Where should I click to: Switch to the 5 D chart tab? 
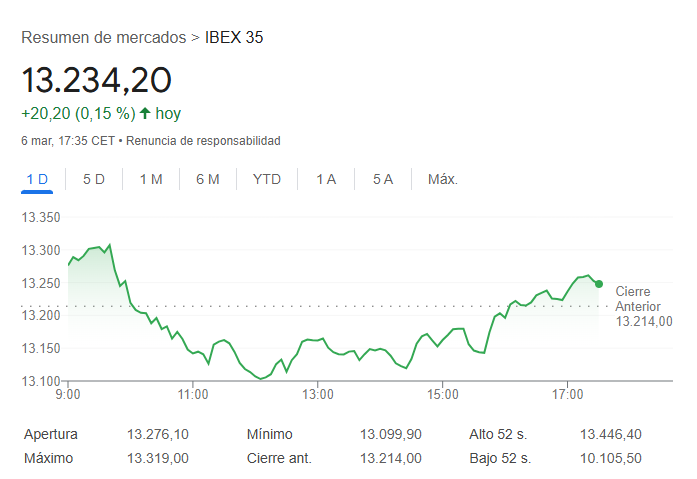(94, 179)
